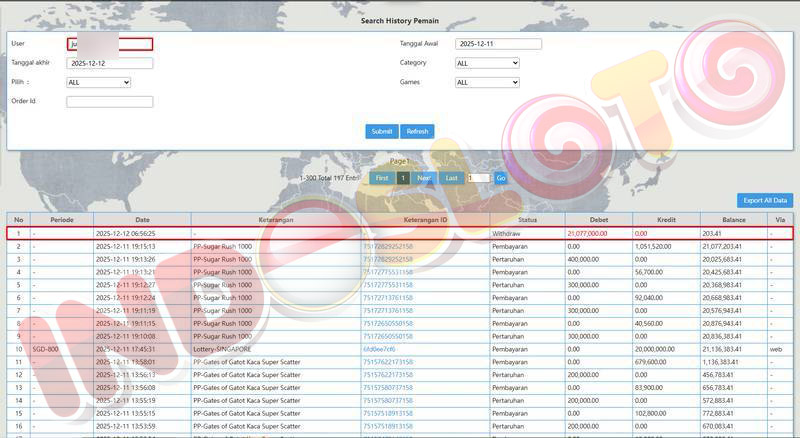Click the Refresh button
Screen dimensions: 800x438
point(417,131)
